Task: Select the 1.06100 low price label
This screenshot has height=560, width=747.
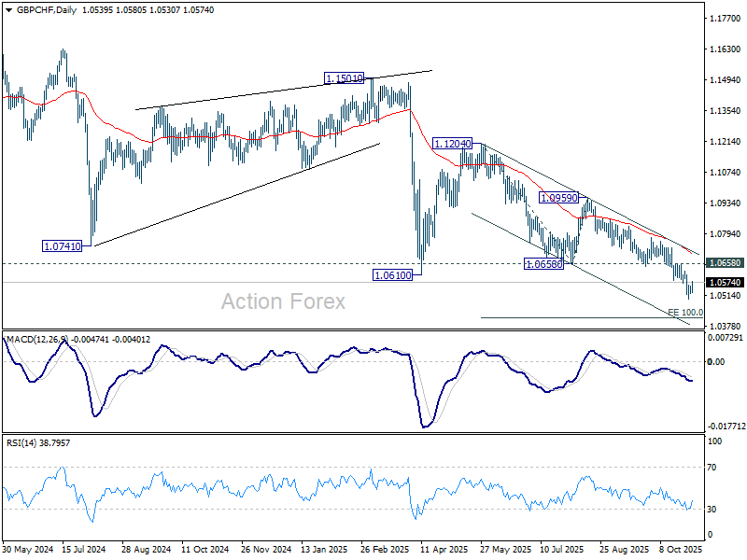Action: click(x=392, y=274)
